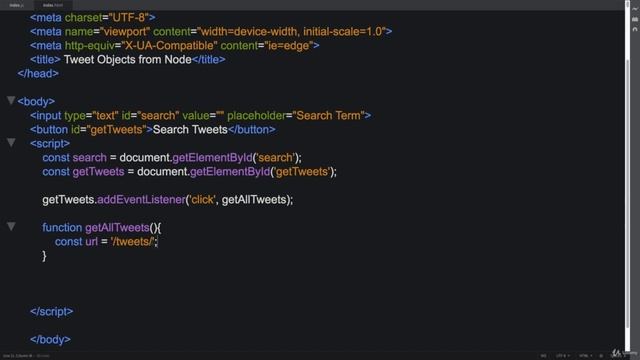640x360 pixels.
Task: Open the UTF-8 encoding dropdown
Action: [563, 356]
